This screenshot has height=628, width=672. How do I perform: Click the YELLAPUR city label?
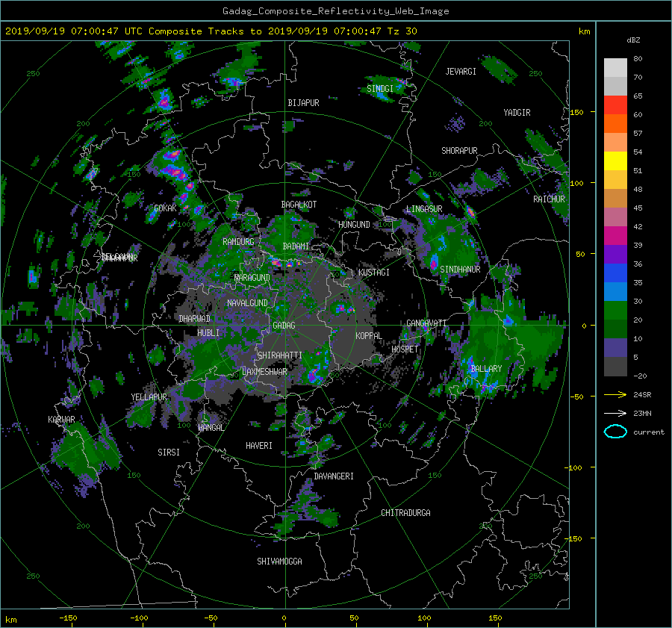click(149, 397)
